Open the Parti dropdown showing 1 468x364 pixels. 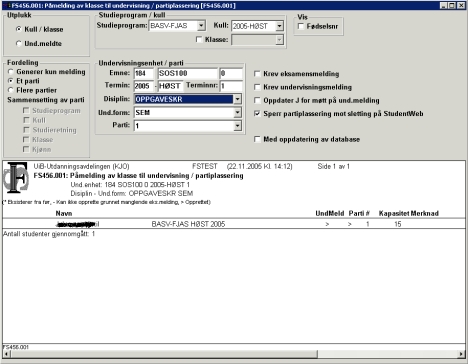pos(237,126)
